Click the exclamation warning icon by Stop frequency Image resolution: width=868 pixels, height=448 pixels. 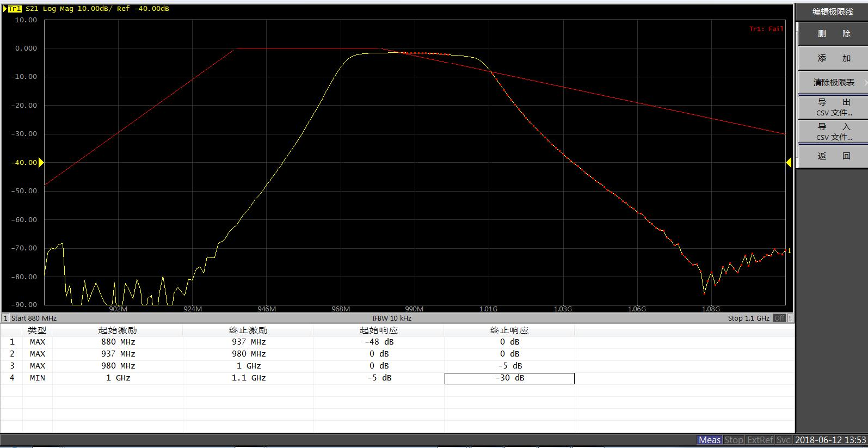click(790, 318)
